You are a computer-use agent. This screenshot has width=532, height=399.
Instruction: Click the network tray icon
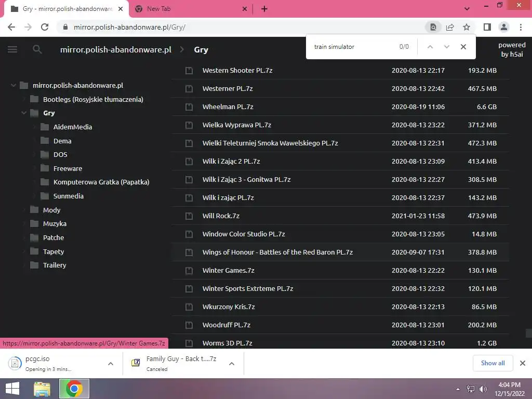[x=471, y=389]
